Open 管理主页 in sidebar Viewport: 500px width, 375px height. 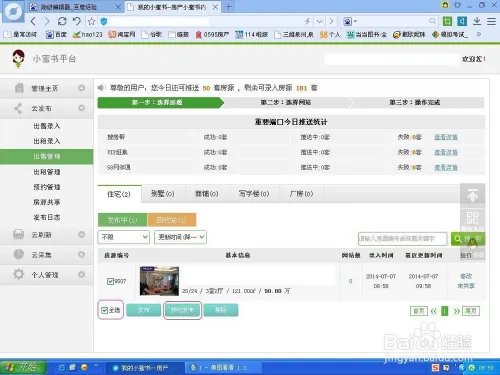click(45, 88)
